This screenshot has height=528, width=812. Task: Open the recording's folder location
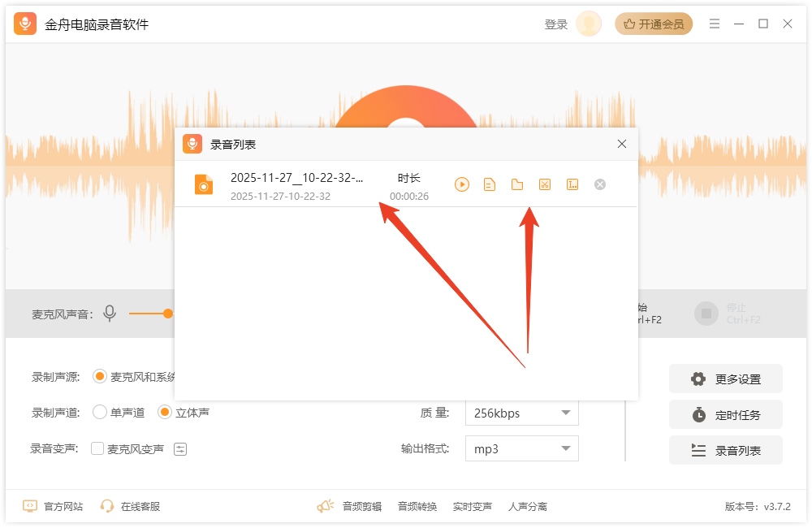(517, 184)
